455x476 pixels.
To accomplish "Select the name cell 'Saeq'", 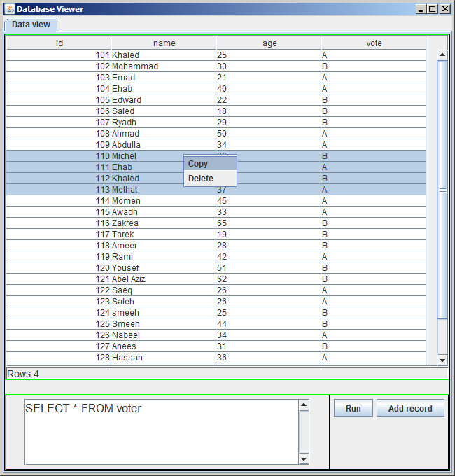I will click(164, 290).
